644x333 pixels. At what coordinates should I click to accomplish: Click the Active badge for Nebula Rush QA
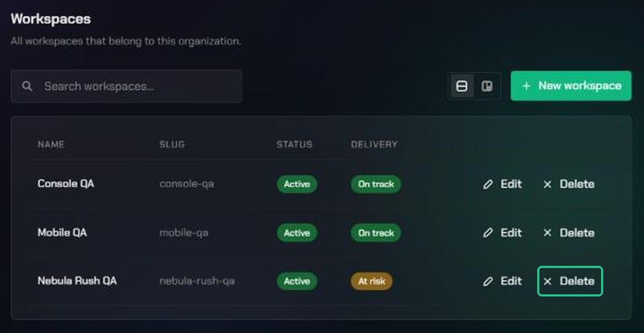297,281
